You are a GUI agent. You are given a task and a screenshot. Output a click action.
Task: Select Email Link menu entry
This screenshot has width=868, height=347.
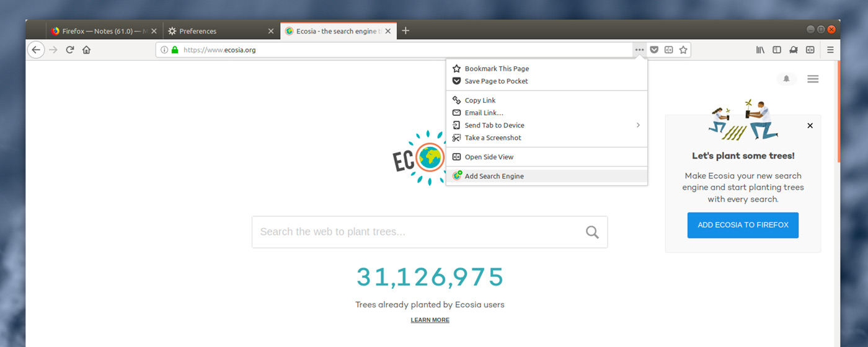coord(547,113)
